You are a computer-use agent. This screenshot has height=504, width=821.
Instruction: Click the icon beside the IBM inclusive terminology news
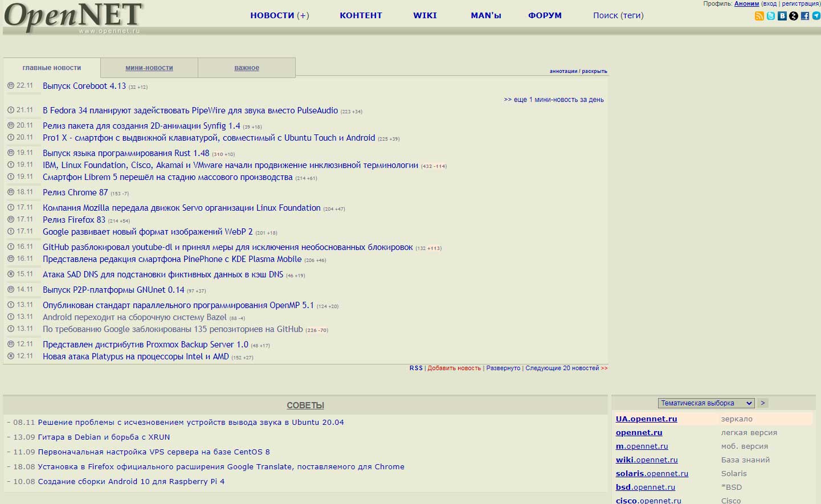tap(11, 165)
